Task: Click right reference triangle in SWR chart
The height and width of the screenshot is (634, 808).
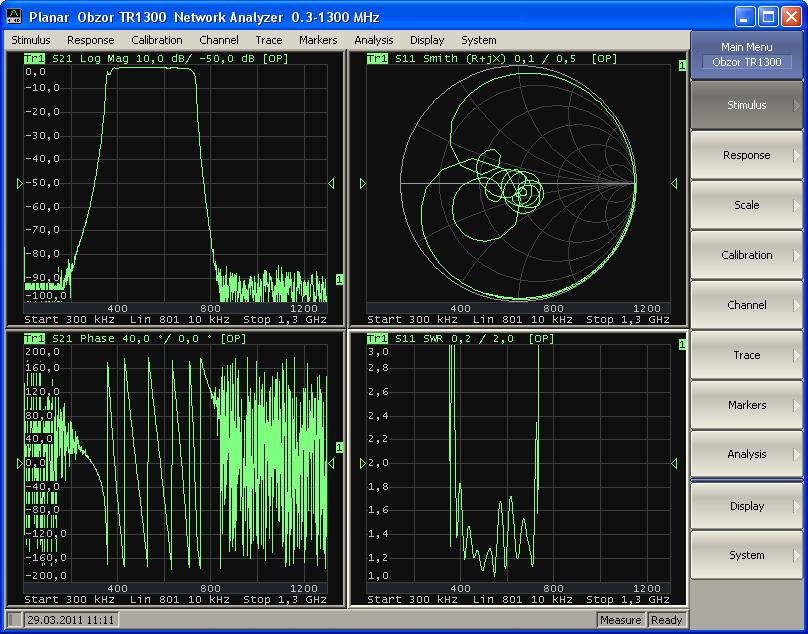Action: (674, 463)
